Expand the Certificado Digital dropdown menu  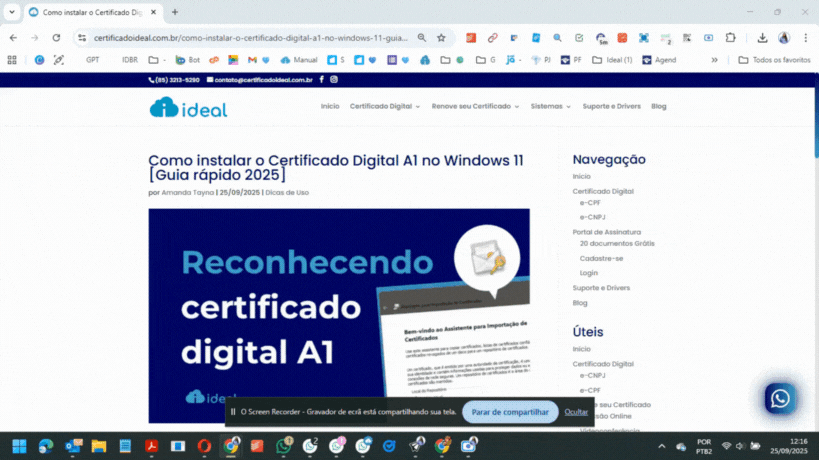(384, 106)
